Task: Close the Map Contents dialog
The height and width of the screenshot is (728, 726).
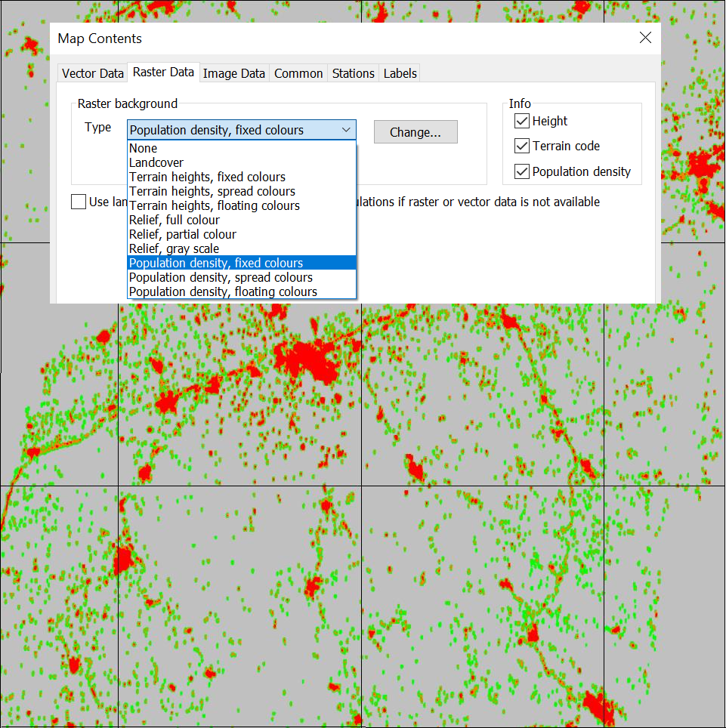Action: tap(645, 38)
